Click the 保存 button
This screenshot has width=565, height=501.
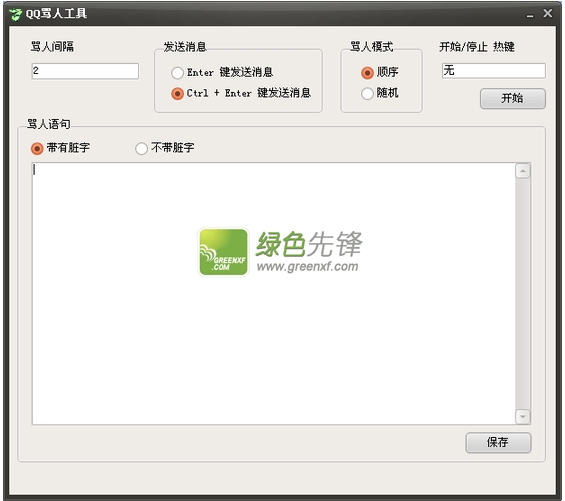498,443
